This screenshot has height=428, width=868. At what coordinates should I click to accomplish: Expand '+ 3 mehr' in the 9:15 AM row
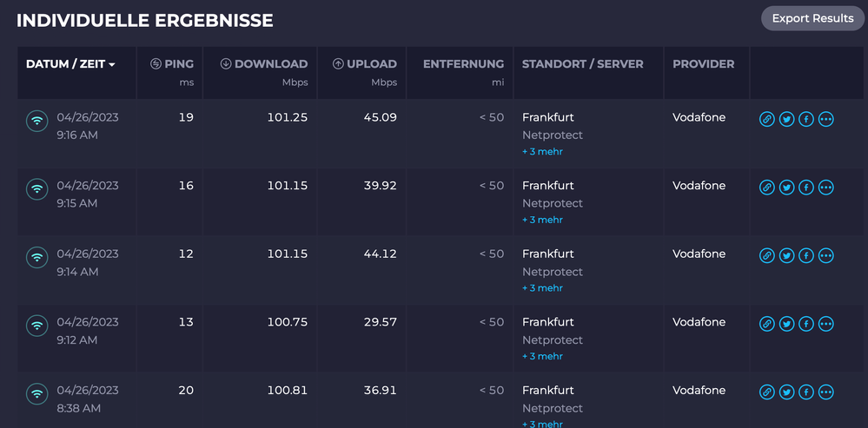pyautogui.click(x=542, y=220)
